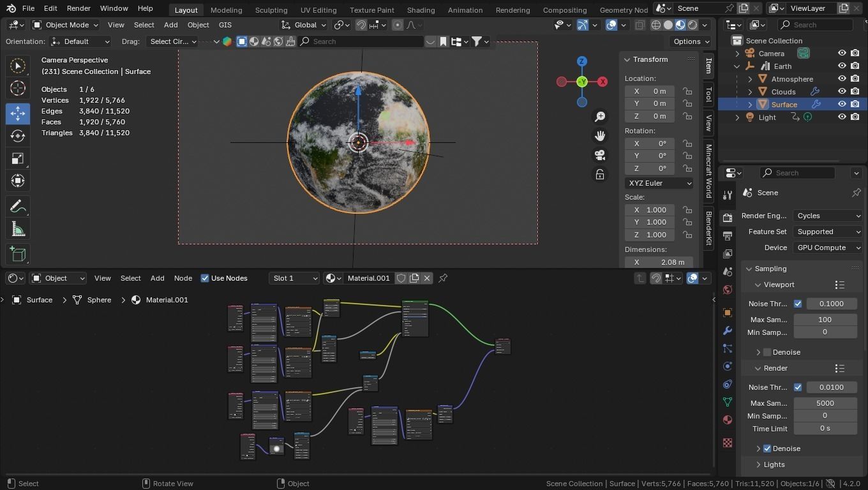Click the pan hand viewport control
Viewport: 868px width, 490px height.
(600, 136)
